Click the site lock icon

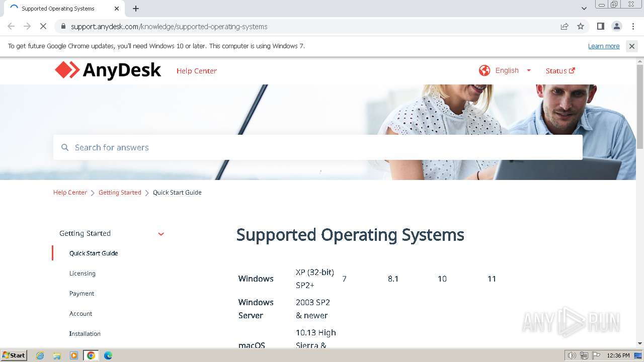coord(63,27)
